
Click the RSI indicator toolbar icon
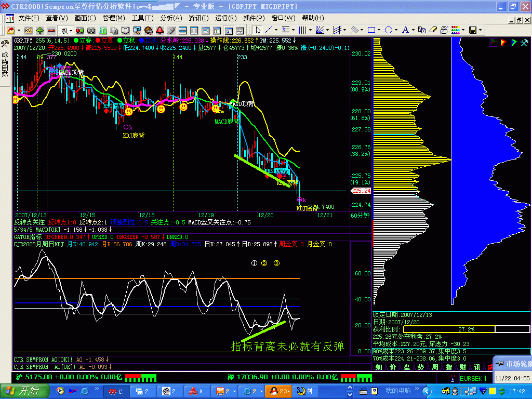click(x=28, y=30)
